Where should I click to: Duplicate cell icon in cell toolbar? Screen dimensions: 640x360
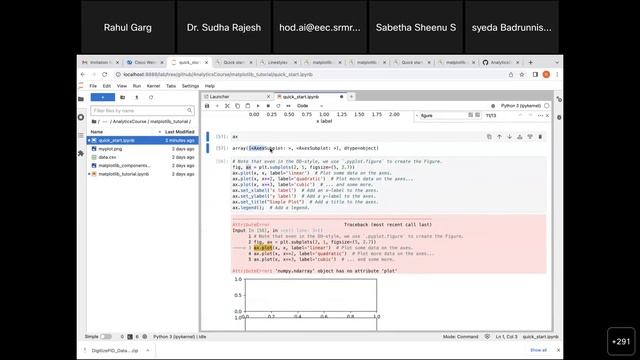click(489, 137)
